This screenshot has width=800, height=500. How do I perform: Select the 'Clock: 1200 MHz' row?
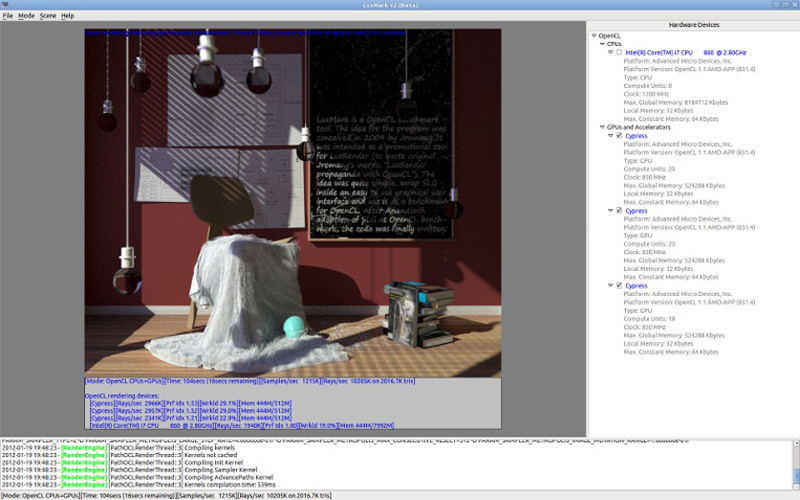point(646,94)
